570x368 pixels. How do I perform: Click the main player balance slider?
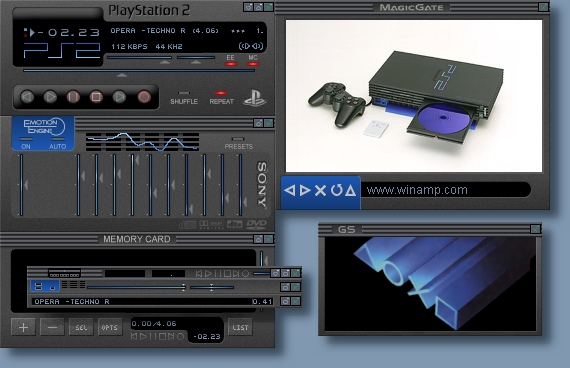(196, 58)
